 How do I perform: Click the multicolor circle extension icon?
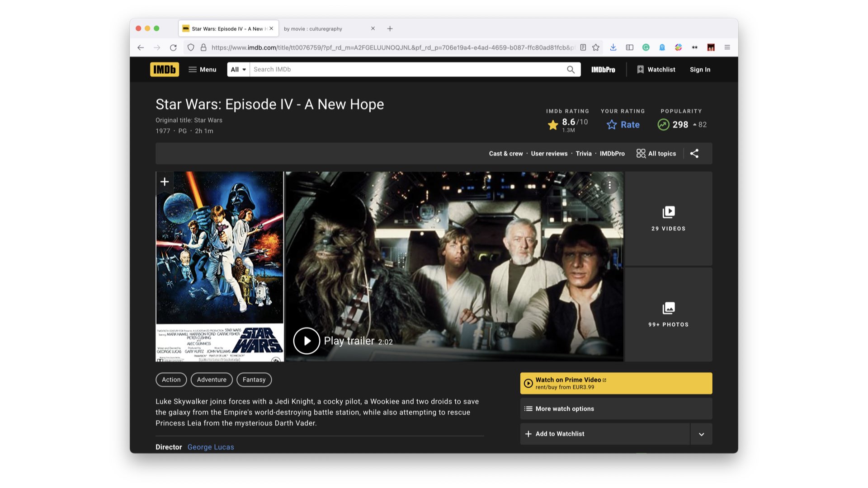[x=678, y=47]
